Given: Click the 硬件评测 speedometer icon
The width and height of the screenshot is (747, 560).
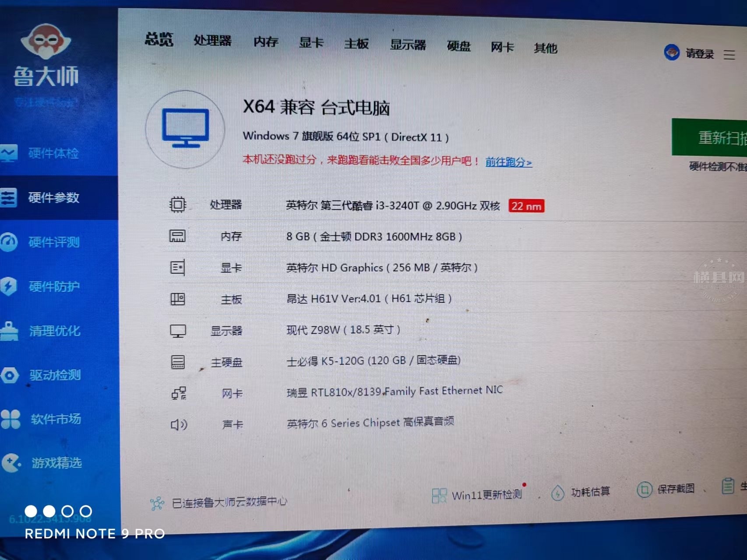Looking at the screenshot, I should coord(8,242).
